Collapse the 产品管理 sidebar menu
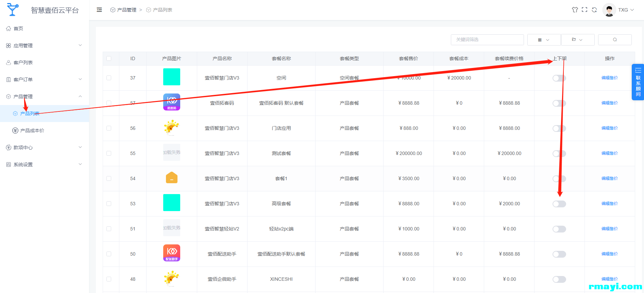Image resolution: width=644 pixels, height=293 pixels. (45, 97)
